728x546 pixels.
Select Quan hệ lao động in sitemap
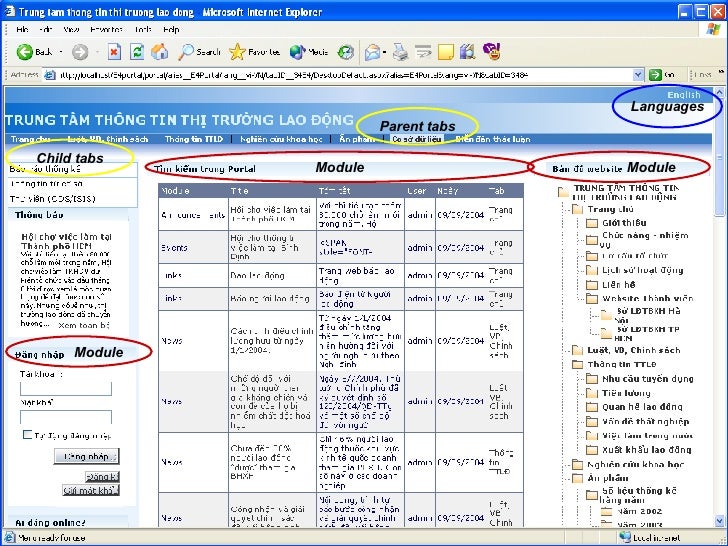(x=642, y=407)
